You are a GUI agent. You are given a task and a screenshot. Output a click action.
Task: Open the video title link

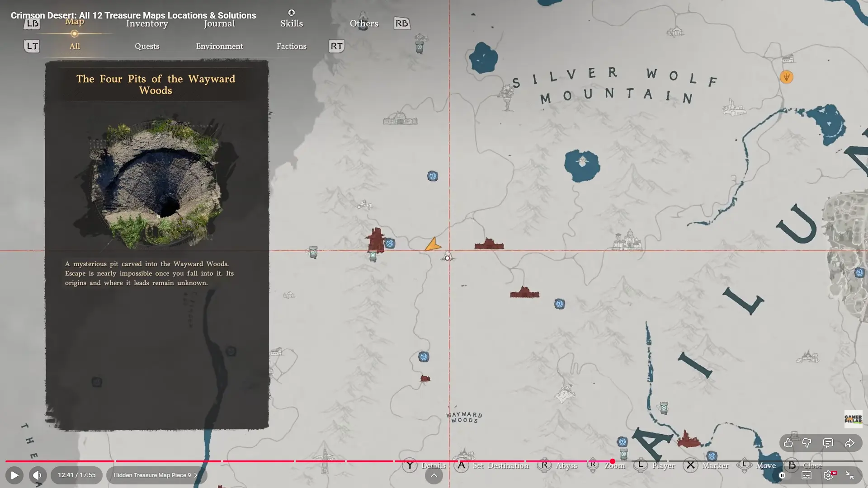coord(133,15)
